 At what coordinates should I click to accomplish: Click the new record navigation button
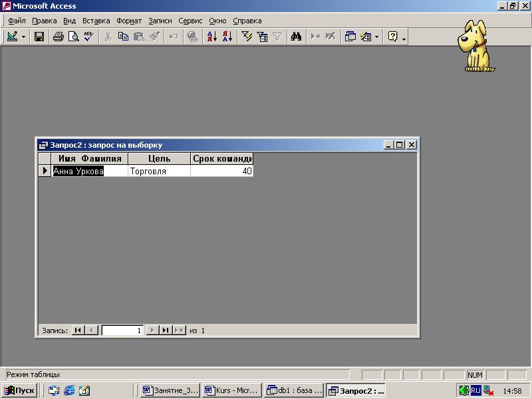[179, 330]
